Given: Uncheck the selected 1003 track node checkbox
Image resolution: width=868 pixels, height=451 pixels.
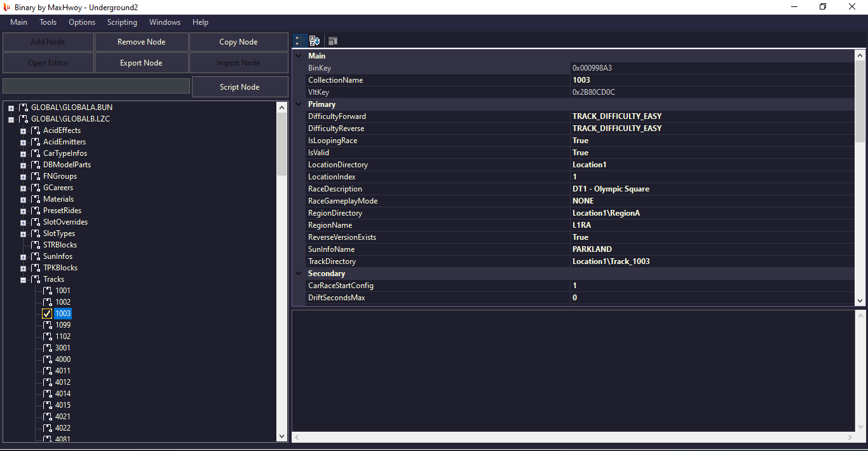Looking at the screenshot, I should tap(47, 314).
